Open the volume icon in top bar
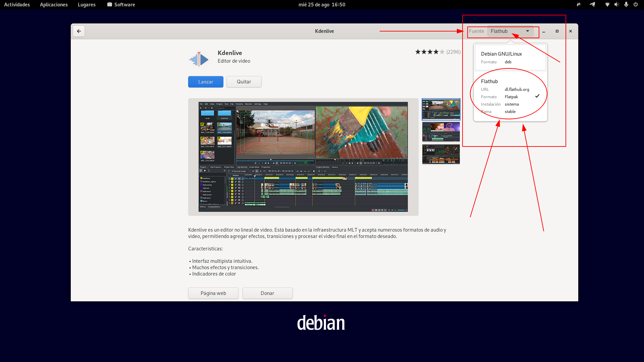 coord(616,4)
